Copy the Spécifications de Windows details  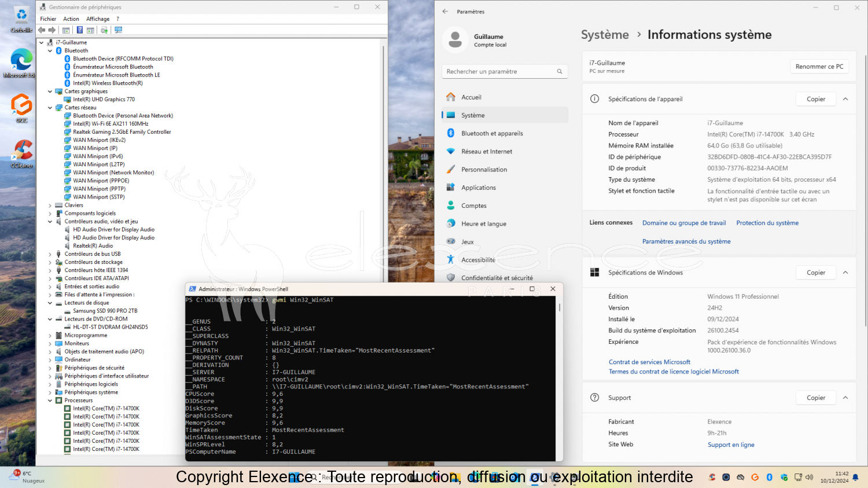(816, 273)
